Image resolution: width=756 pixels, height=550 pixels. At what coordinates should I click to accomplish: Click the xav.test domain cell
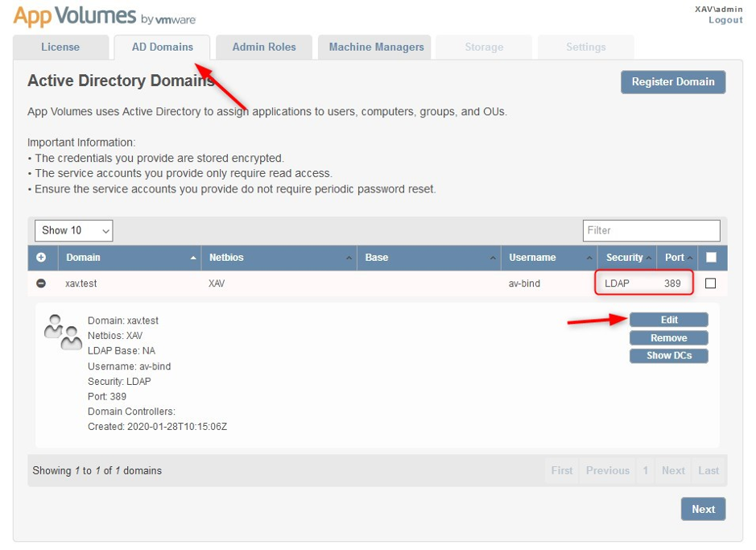tap(81, 283)
